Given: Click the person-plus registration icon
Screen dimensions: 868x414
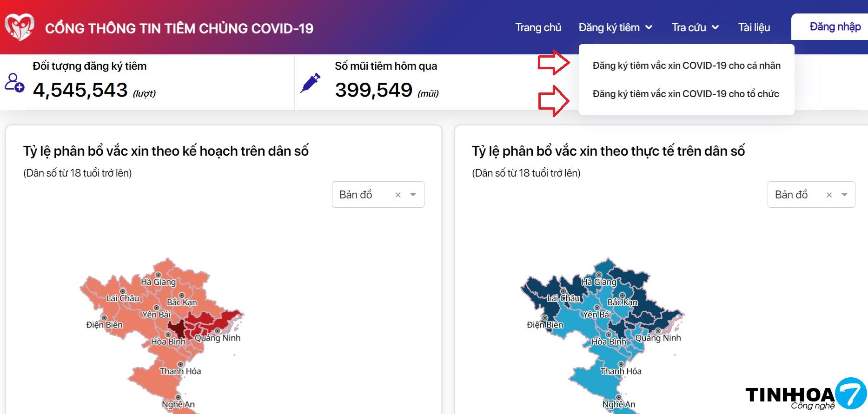Looking at the screenshot, I should [x=14, y=83].
